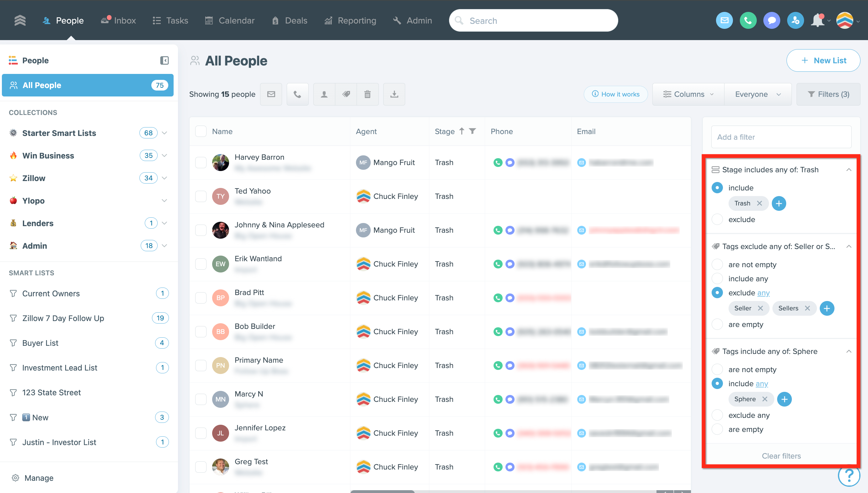The height and width of the screenshot is (493, 868).
Task: Select Seller tags 'are not empty' radio
Action: click(717, 264)
